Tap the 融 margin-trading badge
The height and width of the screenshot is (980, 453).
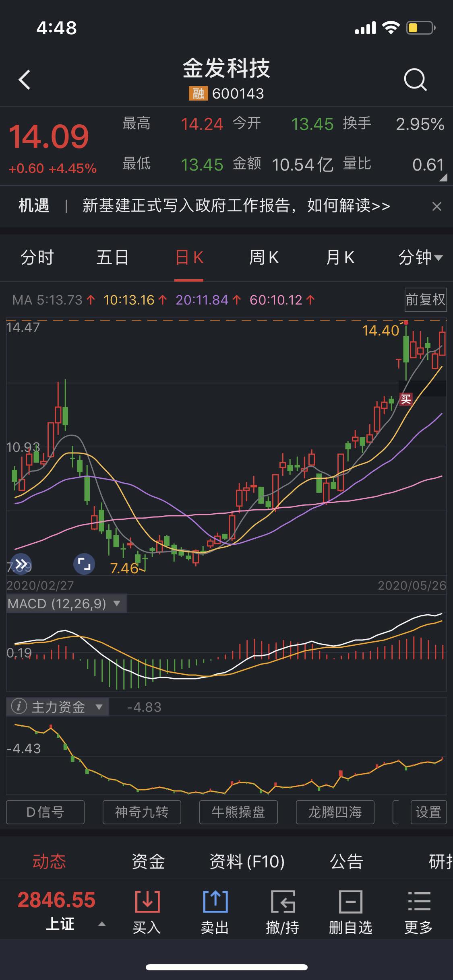point(198,94)
